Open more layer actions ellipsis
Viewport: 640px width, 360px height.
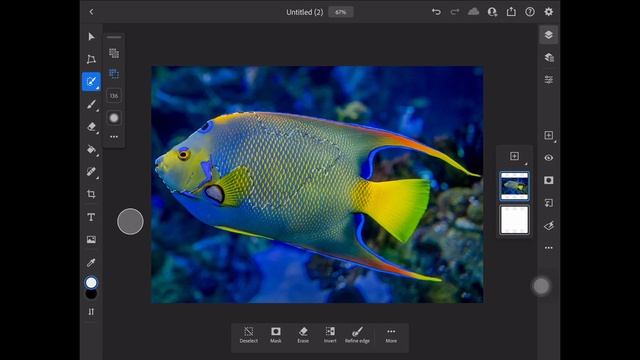pyautogui.click(x=549, y=248)
